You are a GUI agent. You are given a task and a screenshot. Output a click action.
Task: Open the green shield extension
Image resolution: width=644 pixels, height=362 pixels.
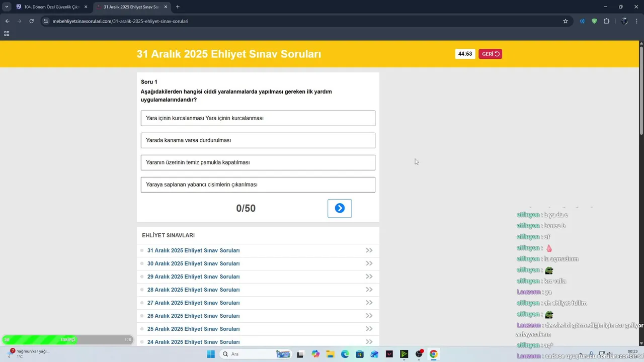tap(594, 21)
